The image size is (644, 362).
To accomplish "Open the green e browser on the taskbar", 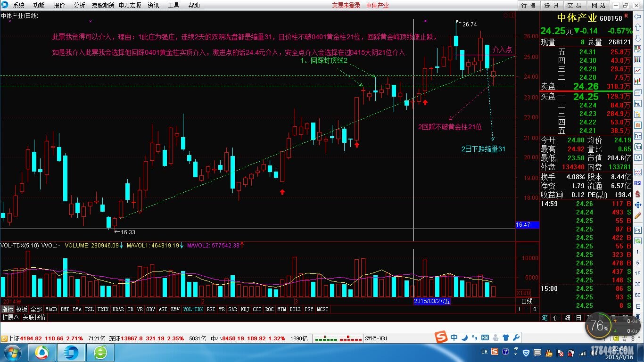I will [100, 353].
